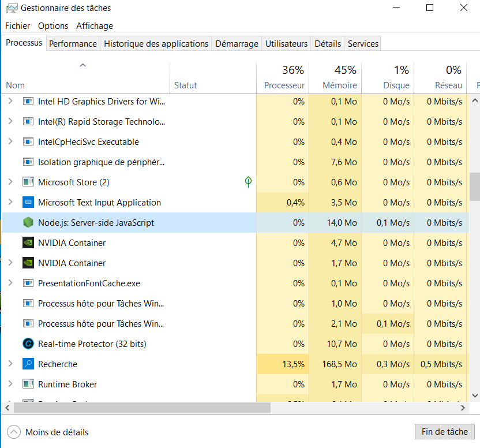Collapse view with Moins de détails arrow
This screenshot has width=480, height=448.
[x=14, y=432]
